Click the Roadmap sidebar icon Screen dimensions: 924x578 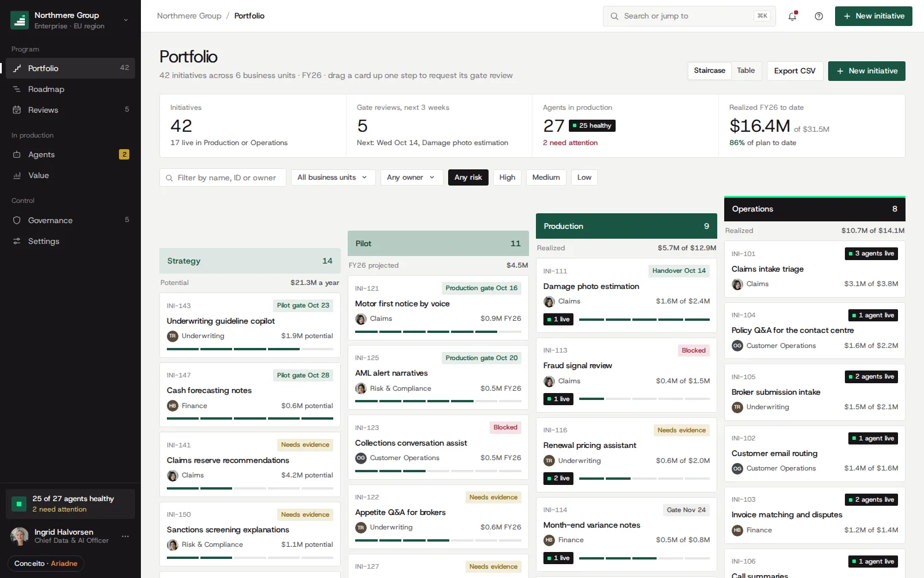[x=17, y=89]
